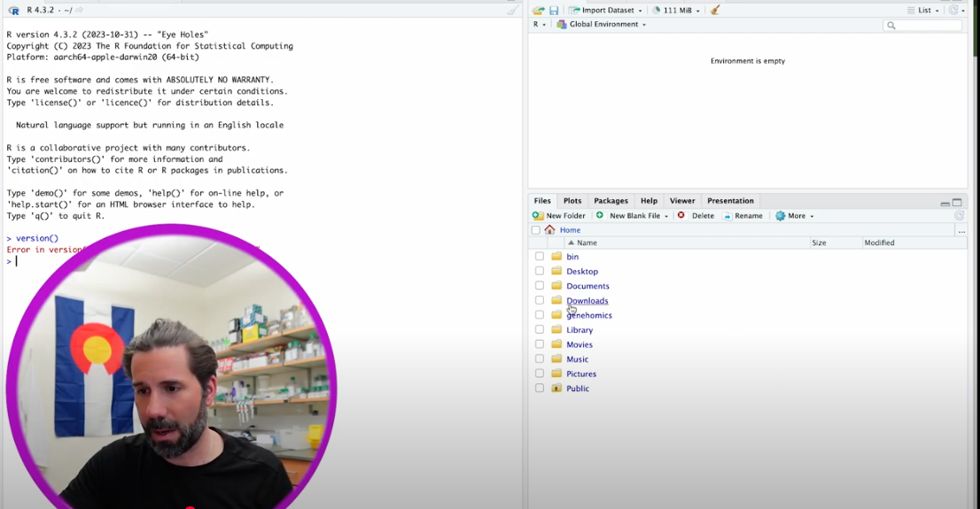Open the go-to-directory ellipsis button
Viewport: 980px width, 509px height.
(962, 230)
